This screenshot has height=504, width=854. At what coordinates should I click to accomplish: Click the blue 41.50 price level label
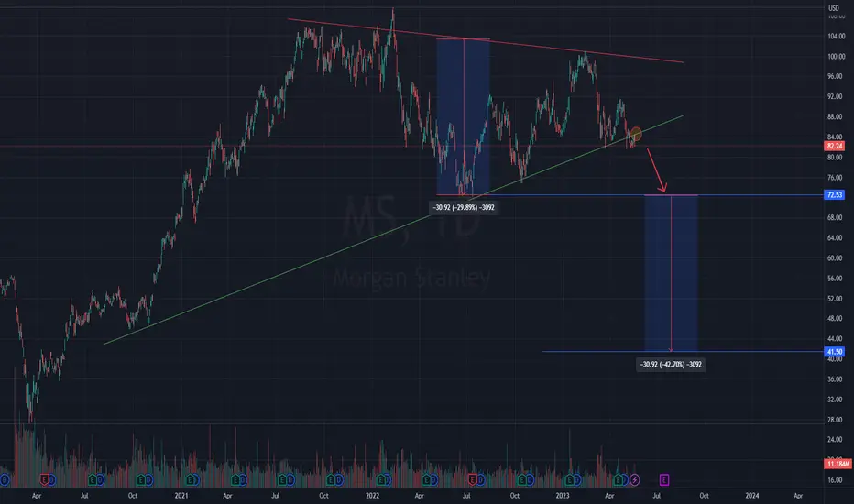coord(835,352)
